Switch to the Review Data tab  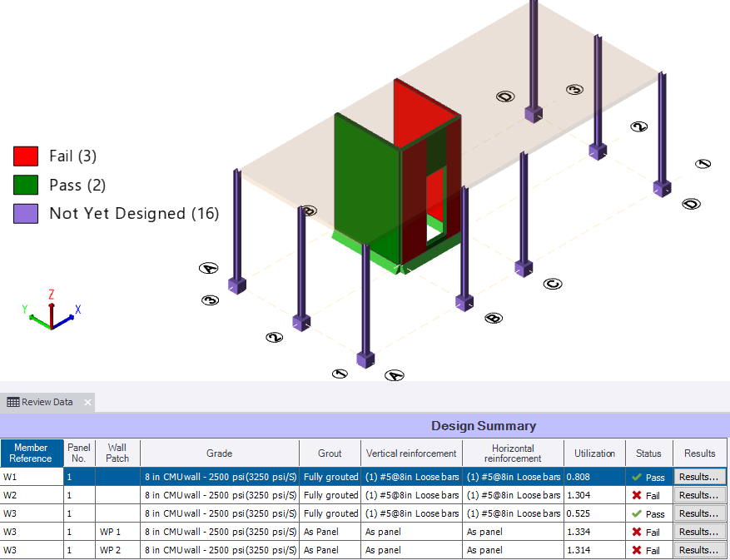pyautogui.click(x=47, y=402)
